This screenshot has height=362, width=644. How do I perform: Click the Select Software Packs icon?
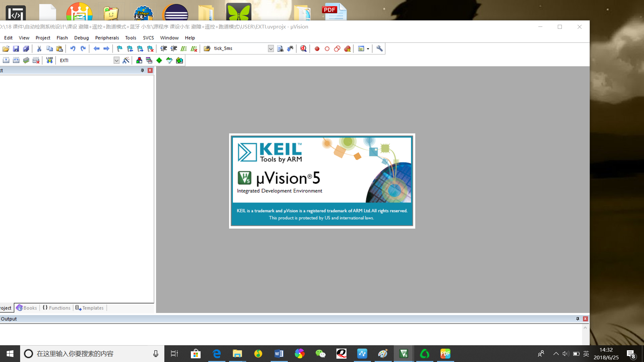[169, 60]
